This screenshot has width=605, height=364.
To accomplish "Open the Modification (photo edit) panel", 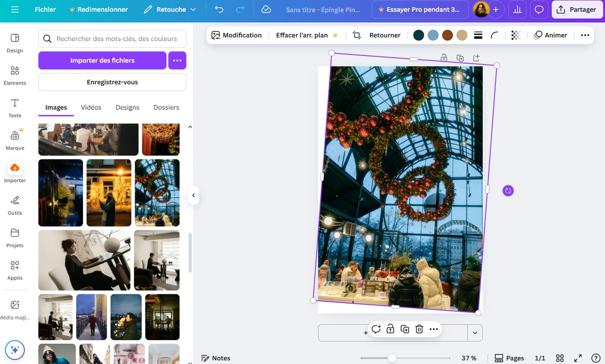I will [236, 35].
